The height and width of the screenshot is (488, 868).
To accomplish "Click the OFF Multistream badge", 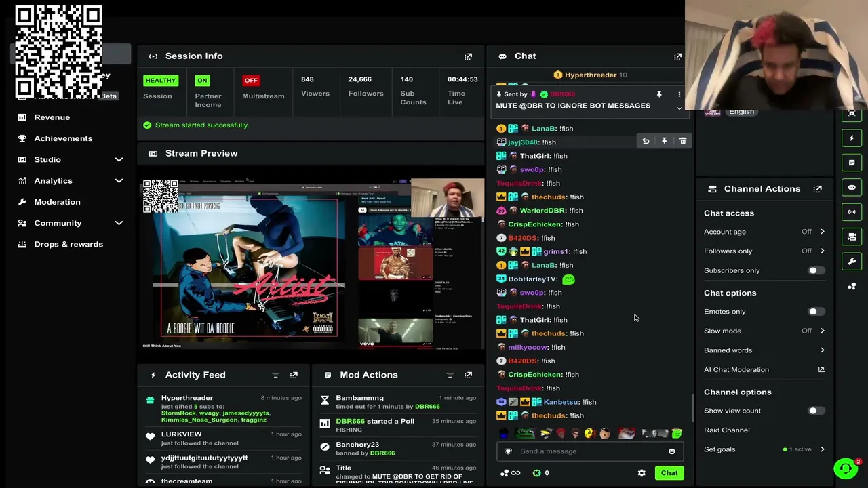I will pos(251,81).
